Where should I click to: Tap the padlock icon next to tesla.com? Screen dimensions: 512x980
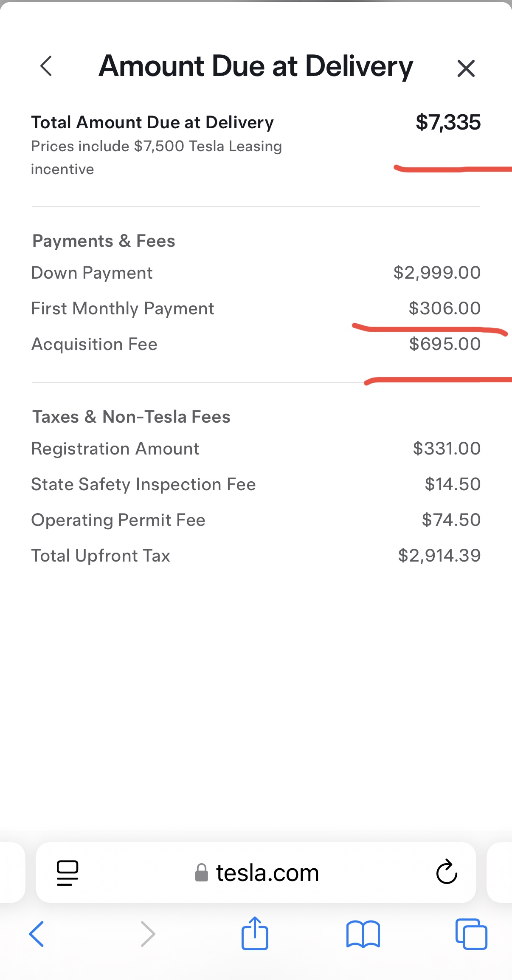coord(202,873)
